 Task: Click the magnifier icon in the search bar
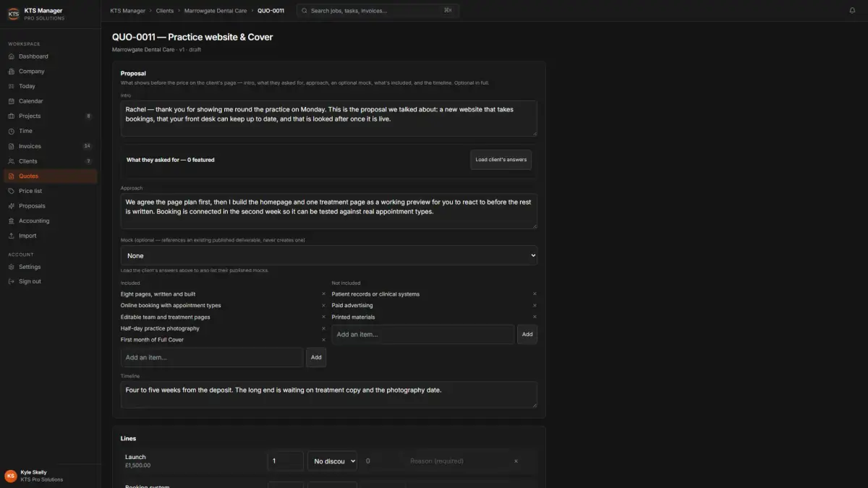[305, 11]
